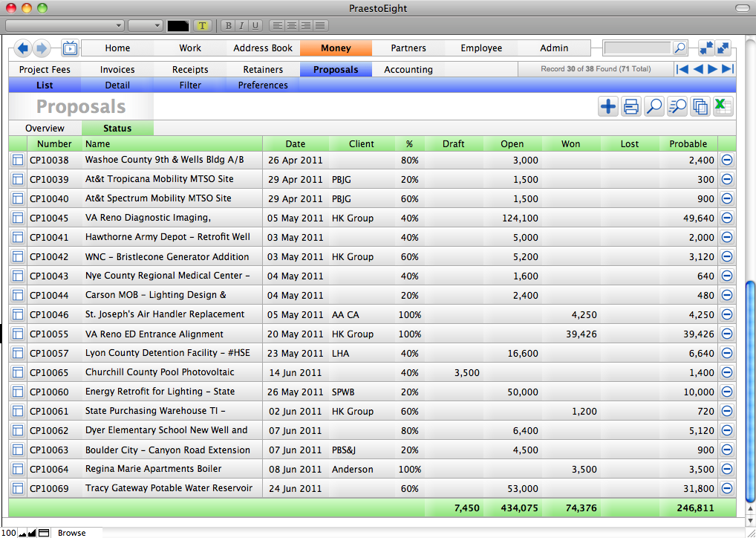This screenshot has width=756, height=538.
Task: Open the font size dropdown
Action: click(145, 25)
